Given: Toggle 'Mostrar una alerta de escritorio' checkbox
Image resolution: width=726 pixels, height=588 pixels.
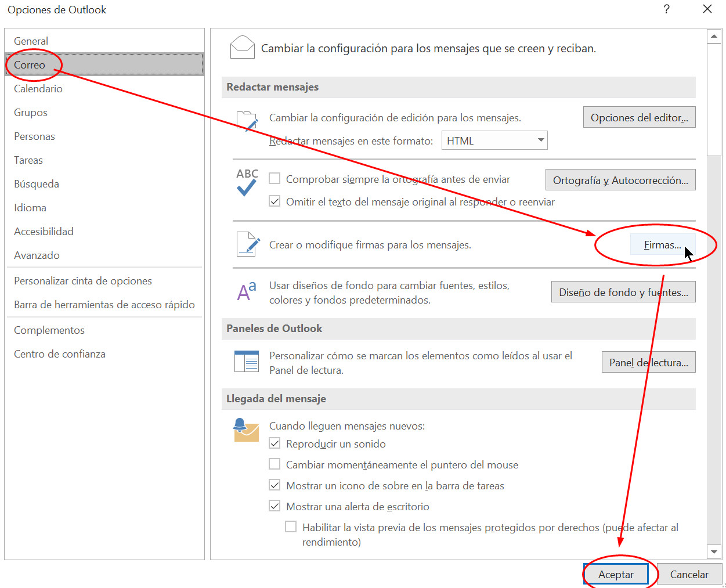Looking at the screenshot, I should point(274,506).
